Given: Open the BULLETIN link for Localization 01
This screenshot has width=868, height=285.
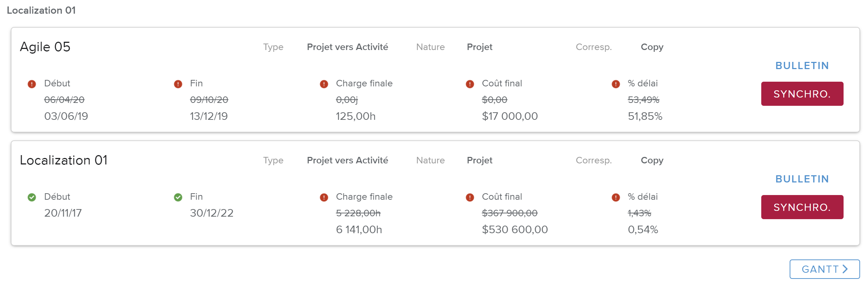Looking at the screenshot, I should click(x=802, y=179).
